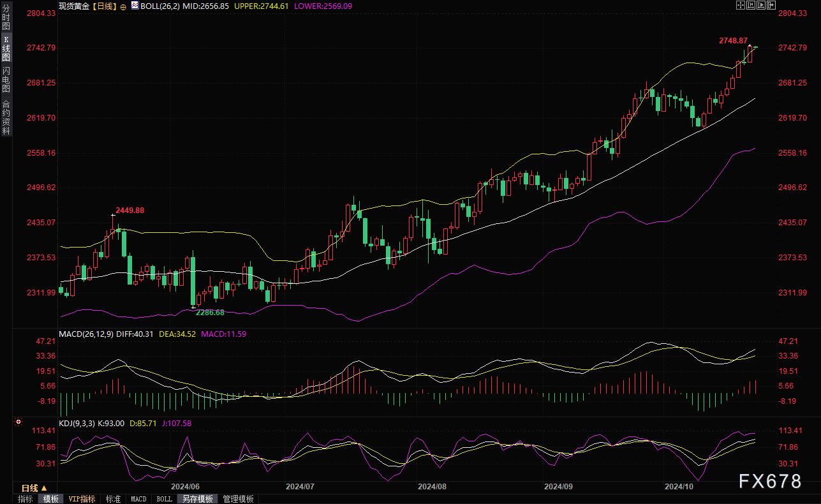
Task: Click 另存模板 to save the template
Action: coord(197,499)
